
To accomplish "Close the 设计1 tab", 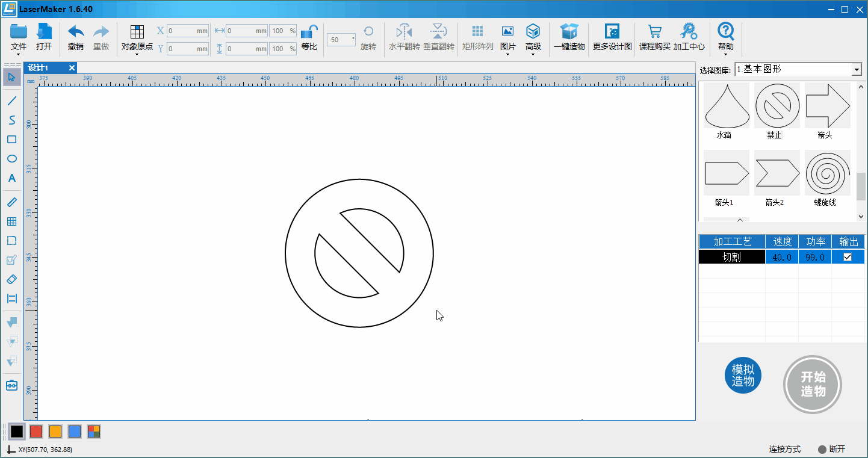I will 72,68.
